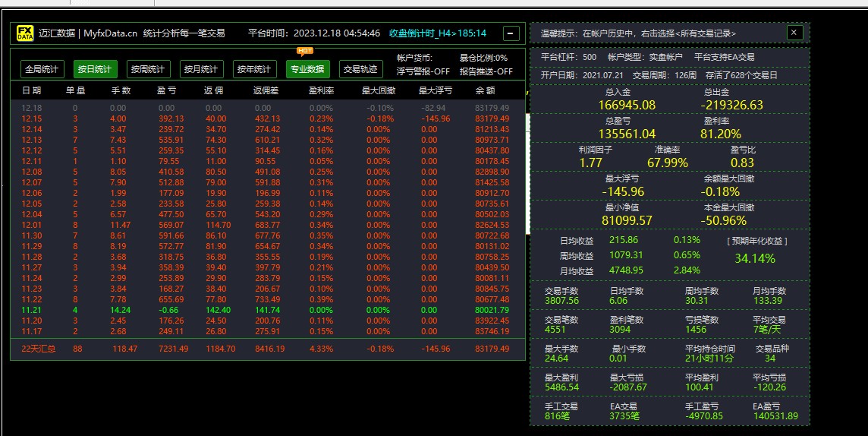Select the 12.08 date row
Viewport: 868px width, 436px height.
tap(267, 172)
